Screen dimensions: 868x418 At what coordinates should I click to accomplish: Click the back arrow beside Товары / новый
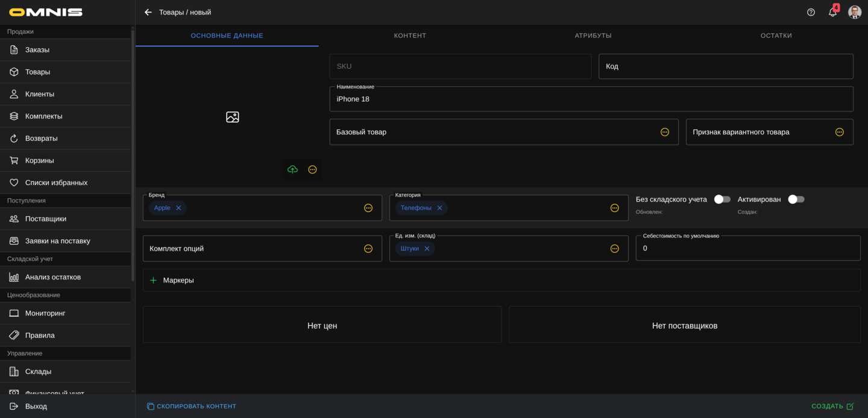pos(148,12)
